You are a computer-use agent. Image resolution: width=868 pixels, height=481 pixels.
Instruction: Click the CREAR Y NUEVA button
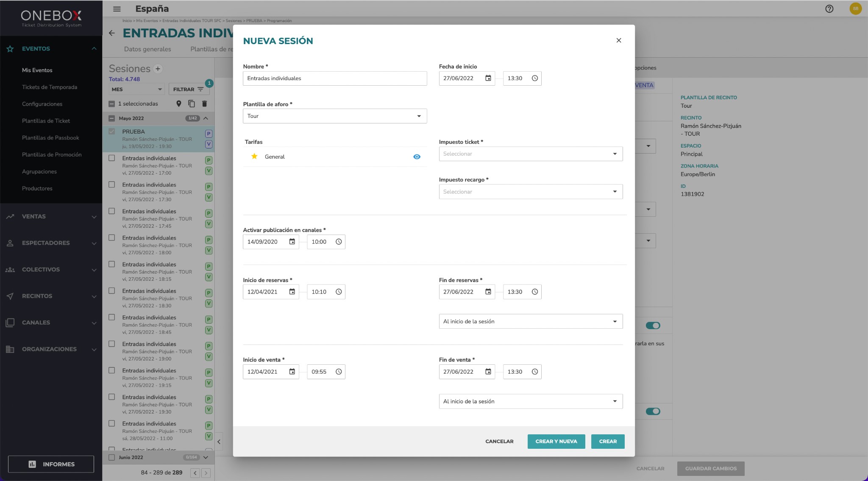click(x=556, y=442)
